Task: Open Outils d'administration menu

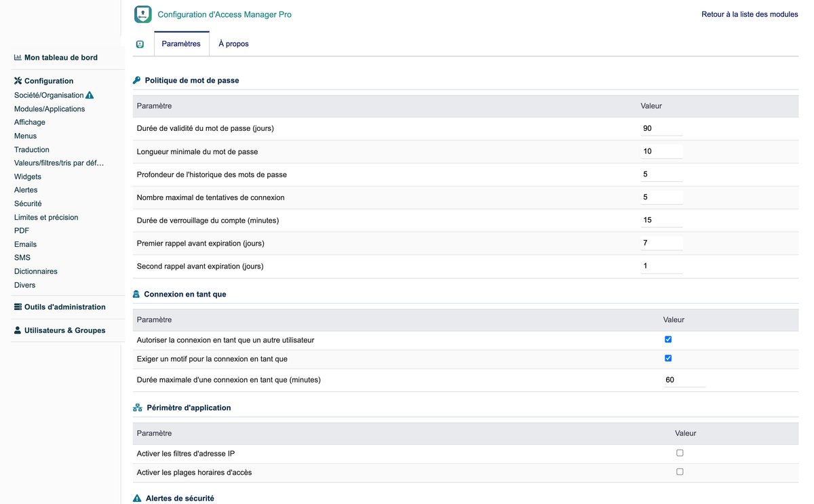Action: tap(65, 307)
